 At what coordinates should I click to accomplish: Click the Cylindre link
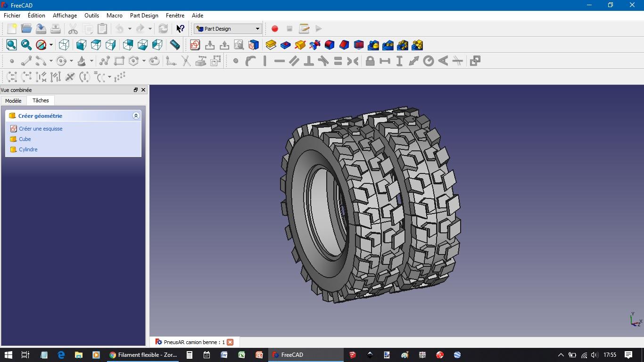(x=28, y=149)
